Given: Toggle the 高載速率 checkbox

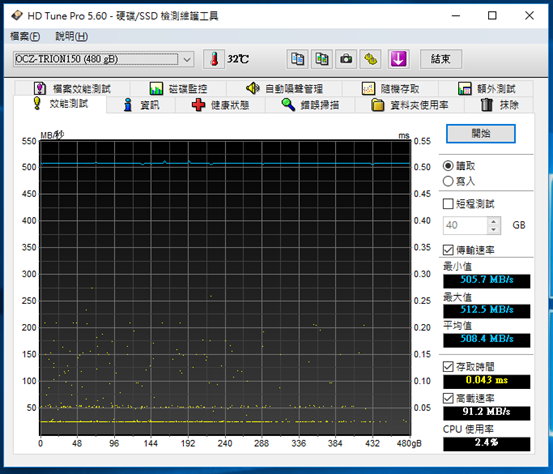Looking at the screenshot, I should click(448, 399).
